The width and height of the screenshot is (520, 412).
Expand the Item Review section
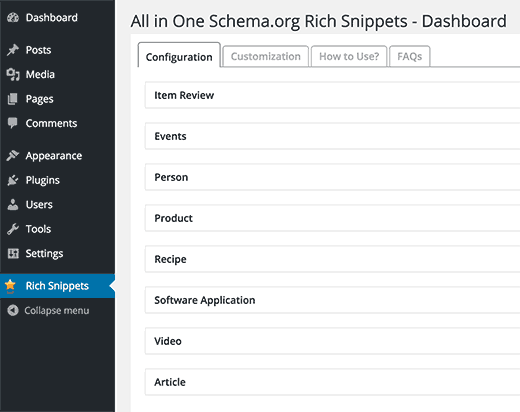click(332, 95)
